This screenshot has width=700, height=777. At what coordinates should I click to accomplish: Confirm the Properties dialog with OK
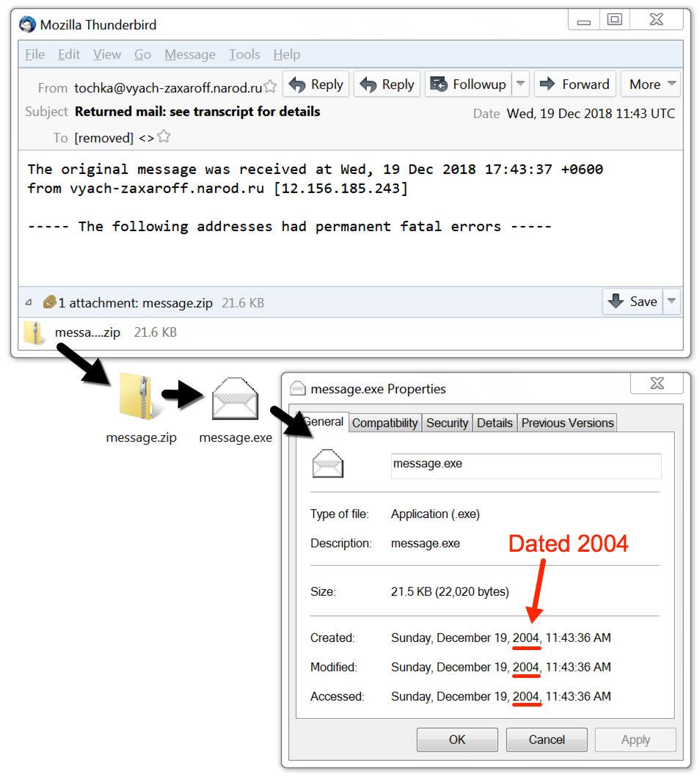coord(457,740)
